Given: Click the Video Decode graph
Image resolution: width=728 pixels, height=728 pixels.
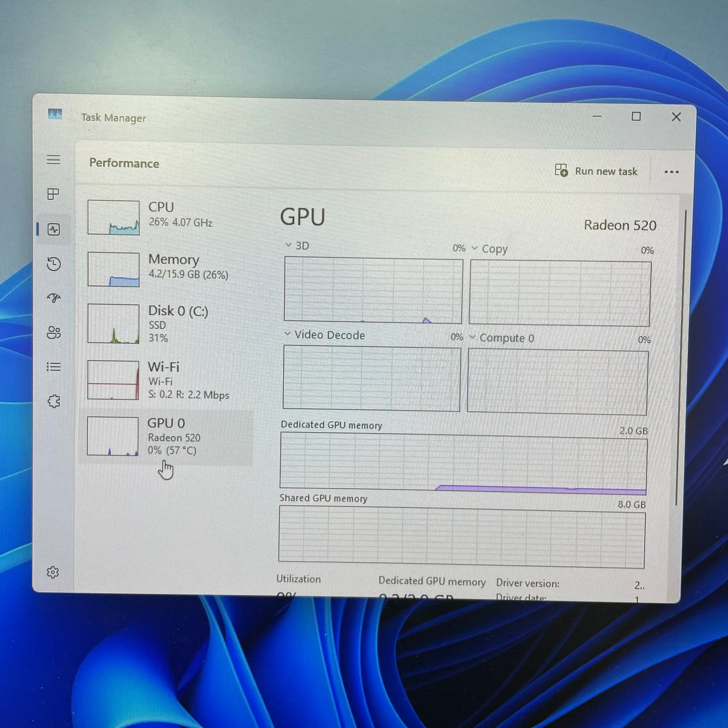Looking at the screenshot, I should pos(371,378).
